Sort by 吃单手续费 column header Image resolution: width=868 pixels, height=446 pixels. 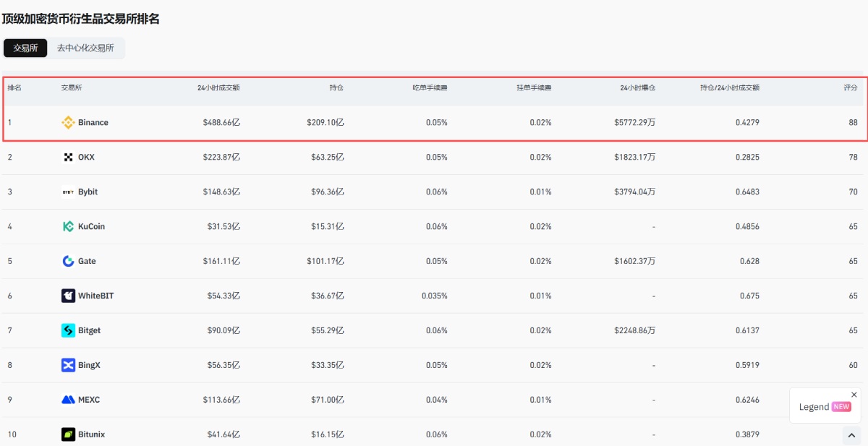tap(430, 87)
